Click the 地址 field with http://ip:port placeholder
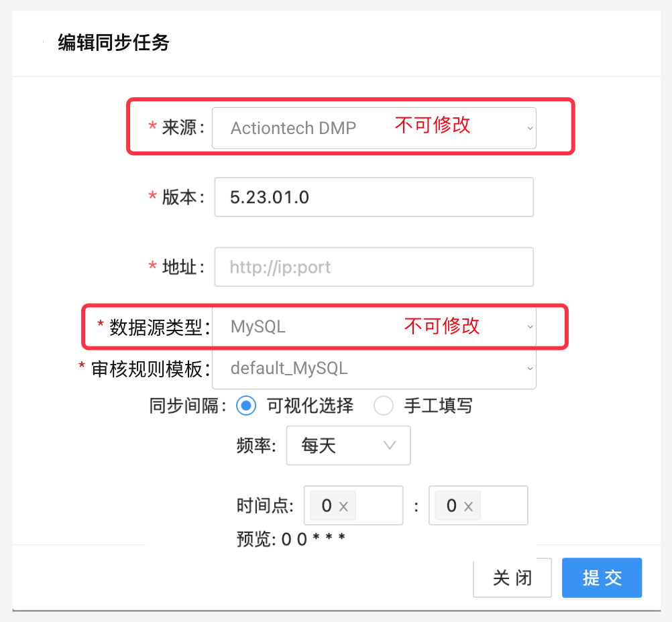The image size is (672, 622). 374,267
